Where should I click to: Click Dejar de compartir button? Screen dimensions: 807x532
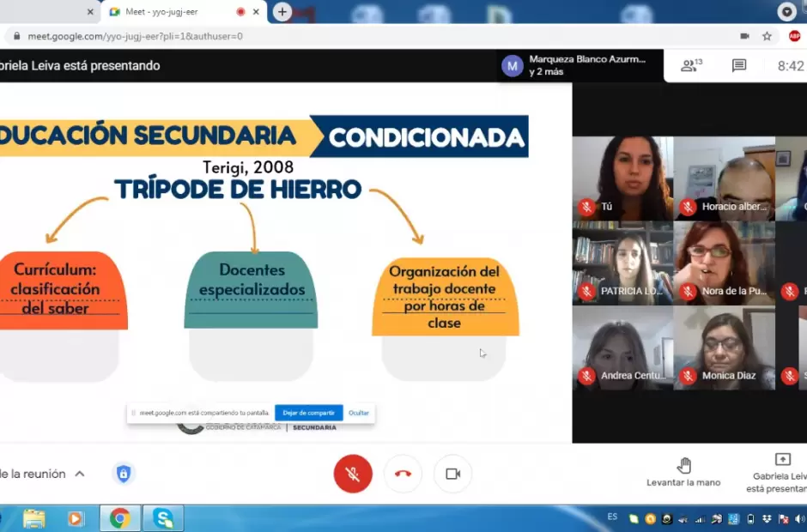tap(308, 413)
